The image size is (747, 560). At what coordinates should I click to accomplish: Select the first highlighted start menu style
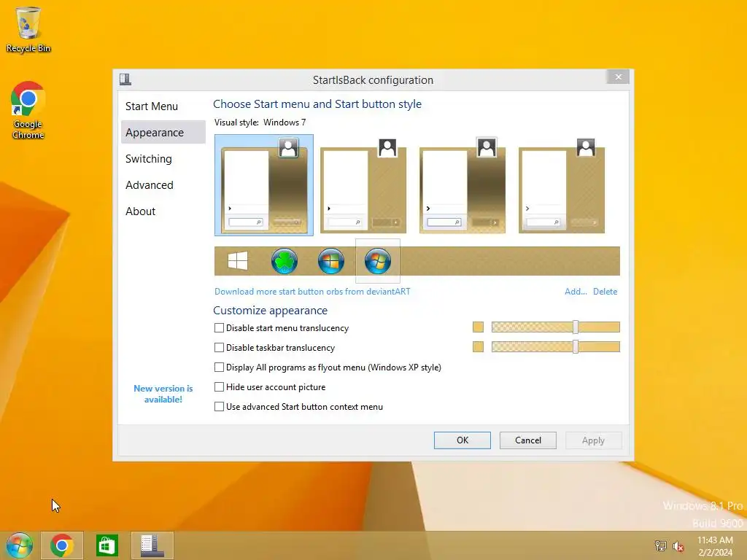pyautogui.click(x=264, y=184)
